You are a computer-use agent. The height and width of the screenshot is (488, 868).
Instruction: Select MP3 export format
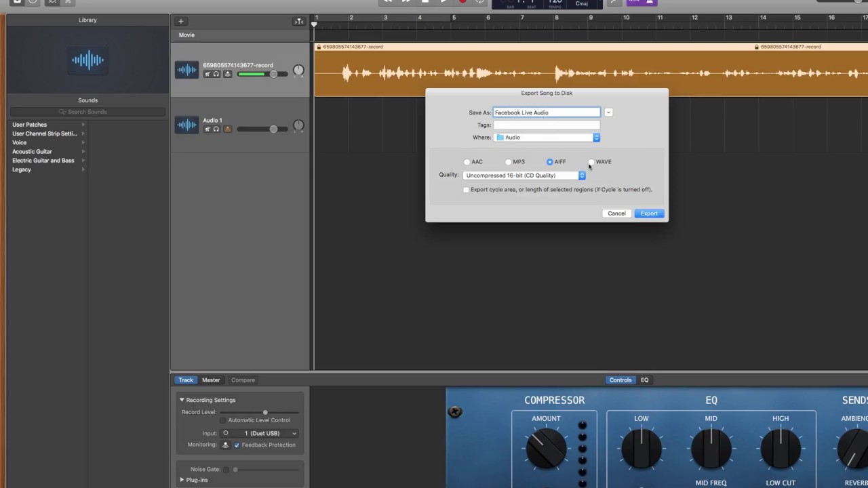[509, 162]
